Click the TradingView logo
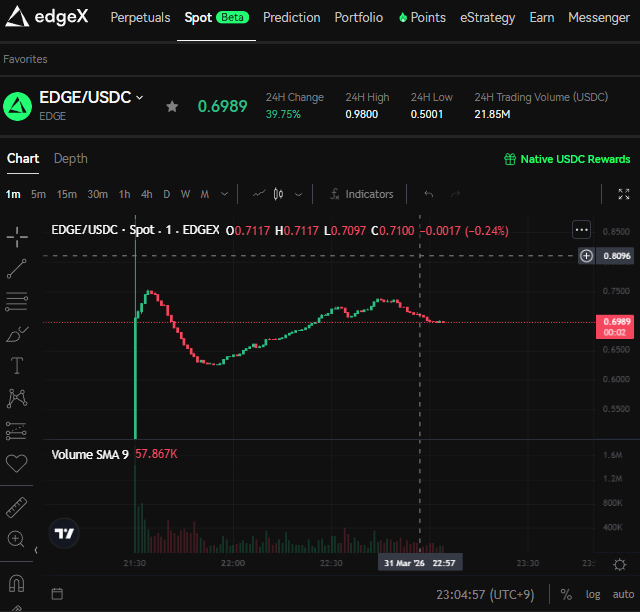Image resolution: width=640 pixels, height=612 pixels. click(64, 533)
